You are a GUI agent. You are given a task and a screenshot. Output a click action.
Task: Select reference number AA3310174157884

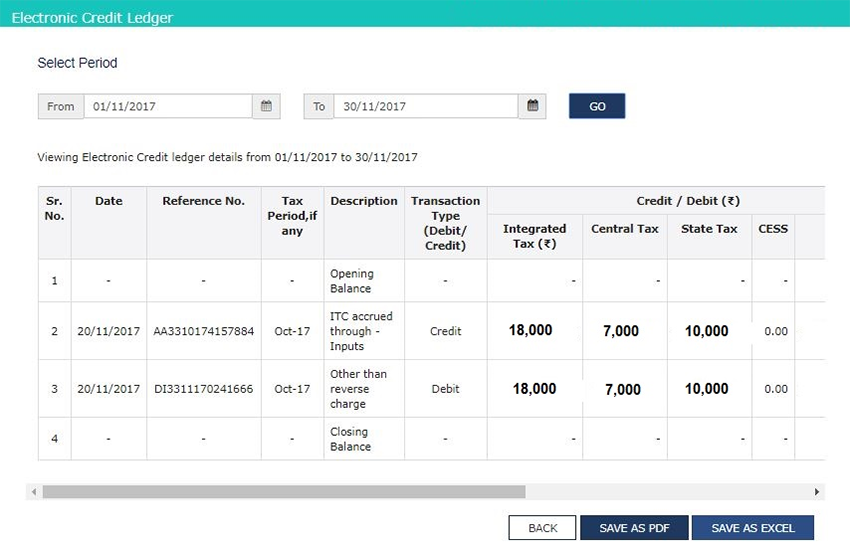[x=203, y=331]
